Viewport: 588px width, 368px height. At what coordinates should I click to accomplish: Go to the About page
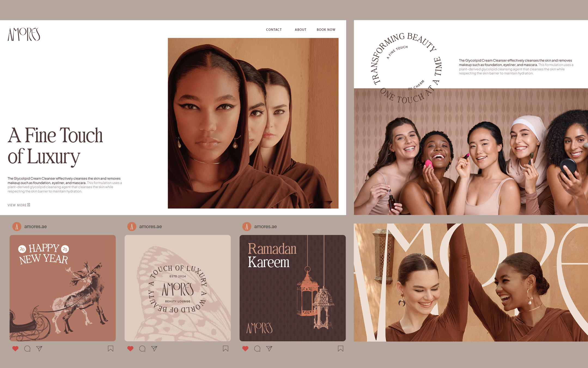coord(300,30)
